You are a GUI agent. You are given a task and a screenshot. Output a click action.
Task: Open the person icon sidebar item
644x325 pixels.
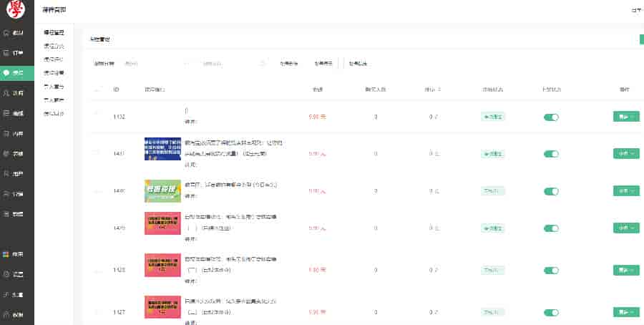pos(14,93)
